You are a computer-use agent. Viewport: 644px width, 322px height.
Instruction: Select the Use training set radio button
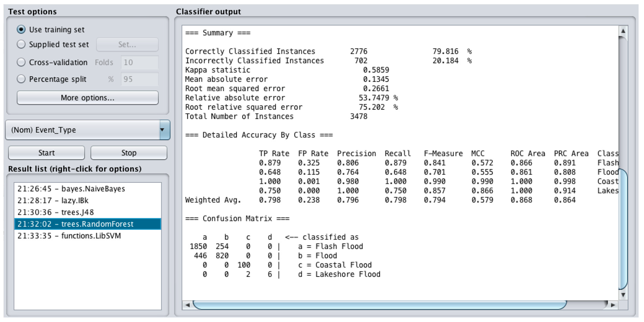click(x=21, y=29)
